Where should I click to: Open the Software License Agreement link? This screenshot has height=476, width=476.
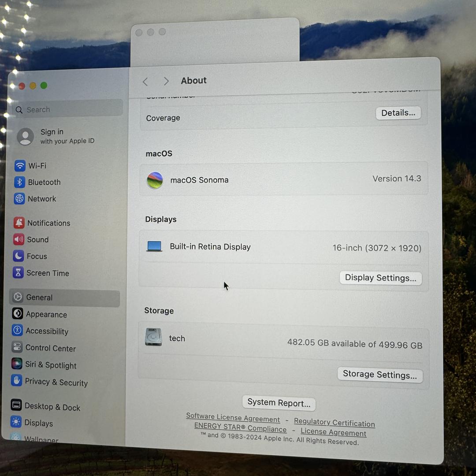(x=233, y=417)
